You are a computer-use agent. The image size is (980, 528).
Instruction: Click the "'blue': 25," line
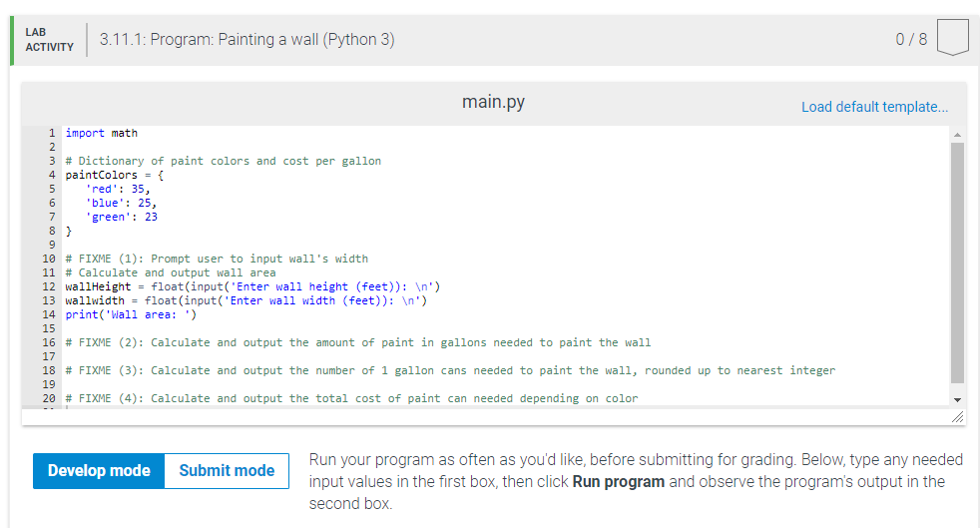point(121,203)
